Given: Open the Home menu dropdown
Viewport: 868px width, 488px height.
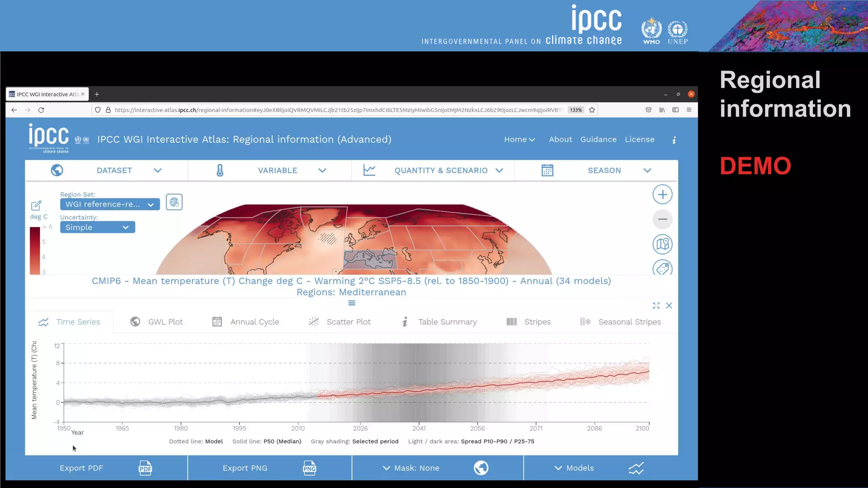Looking at the screenshot, I should tap(520, 139).
